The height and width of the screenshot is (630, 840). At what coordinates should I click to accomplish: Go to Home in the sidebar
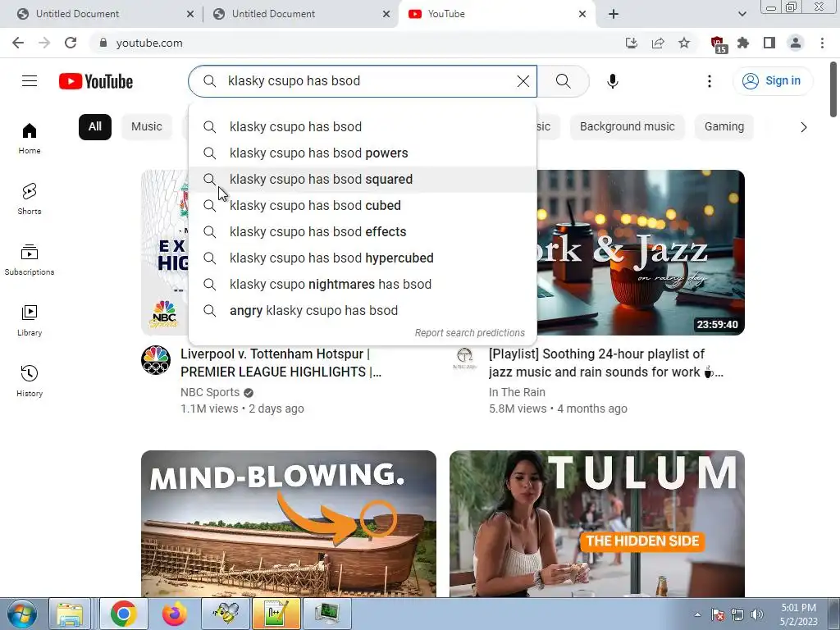30,139
